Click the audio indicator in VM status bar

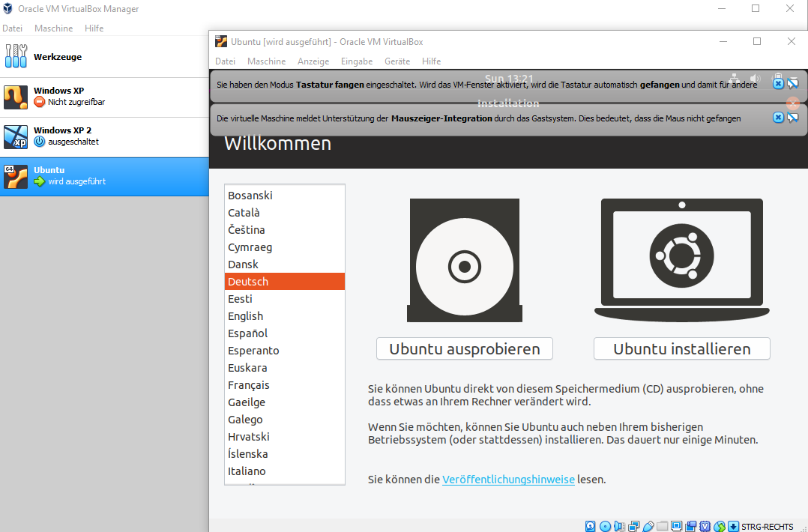click(x=620, y=526)
